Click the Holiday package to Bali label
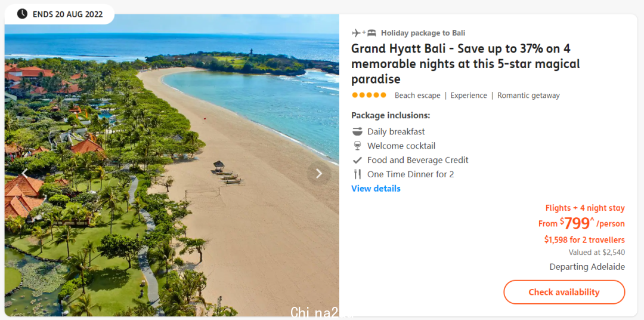 (423, 33)
